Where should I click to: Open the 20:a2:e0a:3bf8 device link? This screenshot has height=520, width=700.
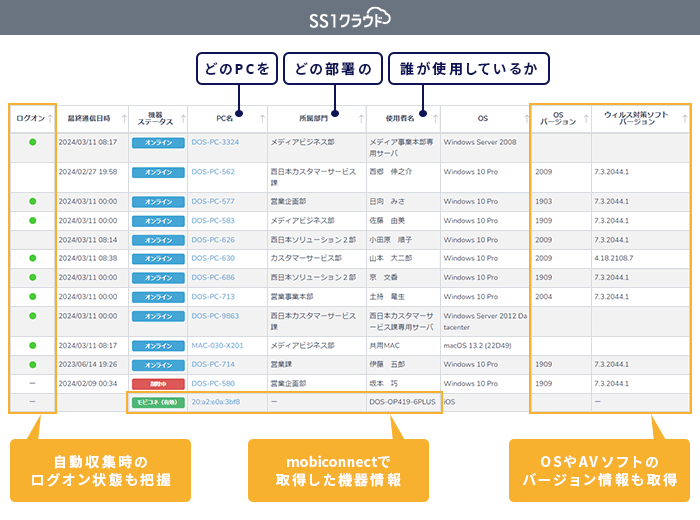(x=216, y=402)
